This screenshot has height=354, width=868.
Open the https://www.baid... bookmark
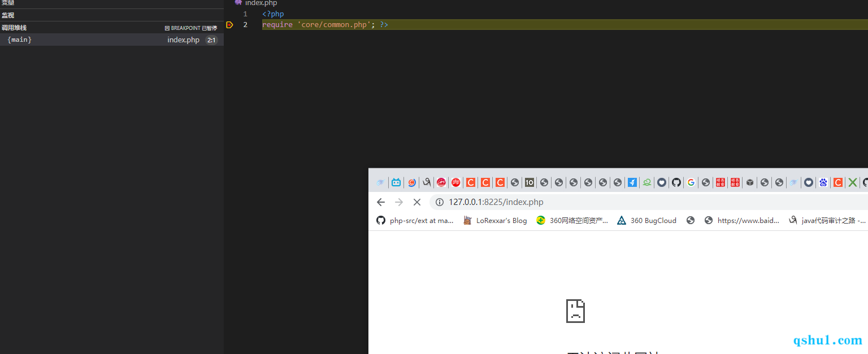click(x=742, y=221)
